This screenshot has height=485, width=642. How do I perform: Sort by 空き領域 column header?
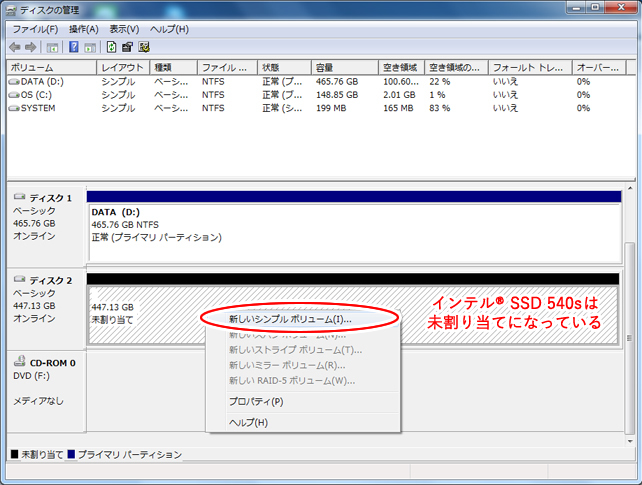pyautogui.click(x=402, y=68)
